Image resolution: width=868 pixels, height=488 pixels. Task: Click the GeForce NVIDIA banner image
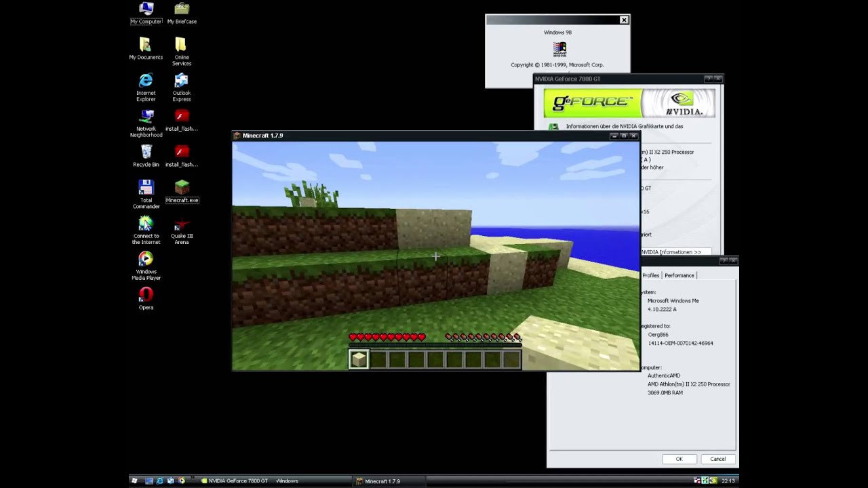coord(629,103)
